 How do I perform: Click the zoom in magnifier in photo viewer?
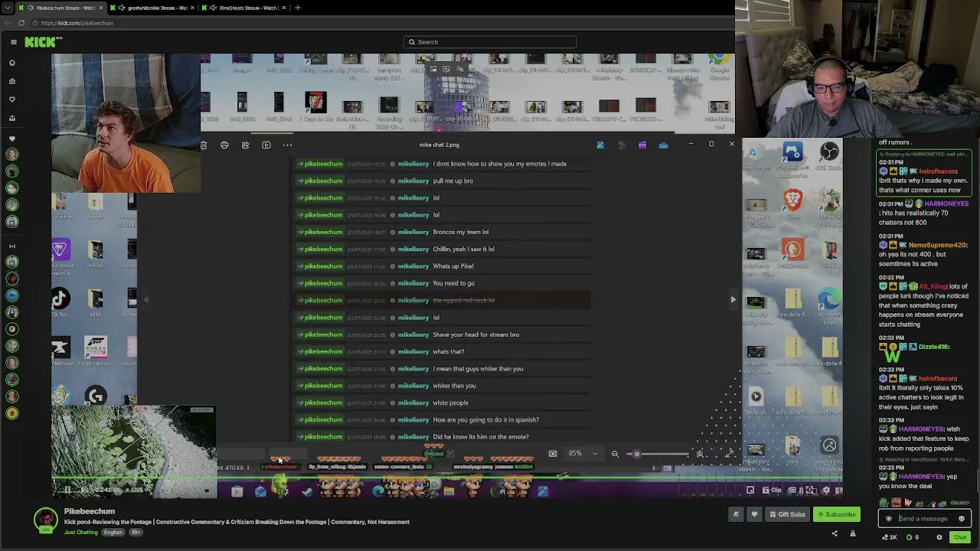700,454
